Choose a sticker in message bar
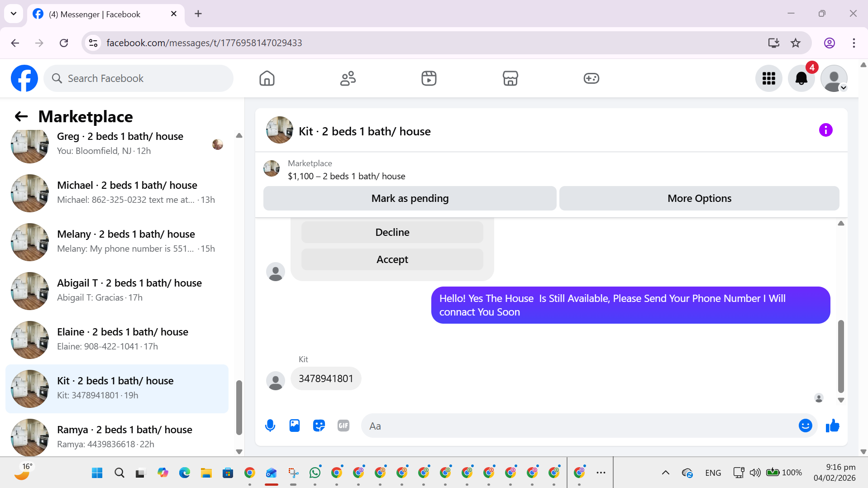Image resolution: width=868 pixels, height=488 pixels. pos(319,426)
